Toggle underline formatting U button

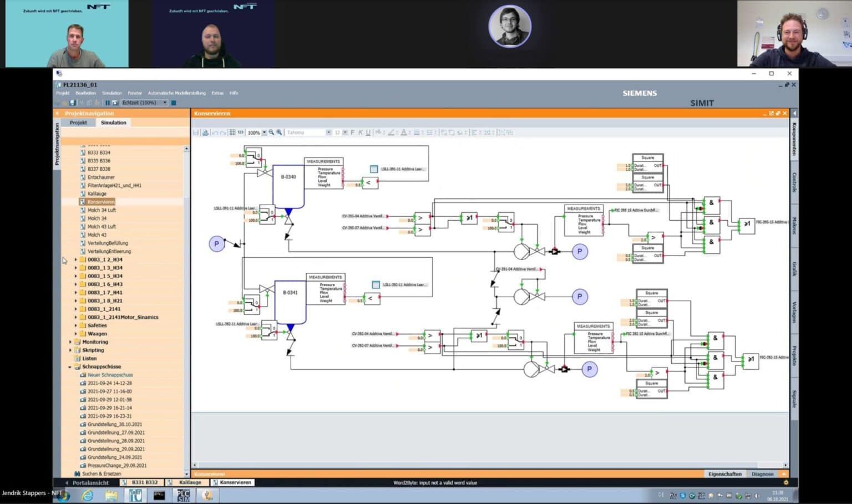(x=368, y=133)
